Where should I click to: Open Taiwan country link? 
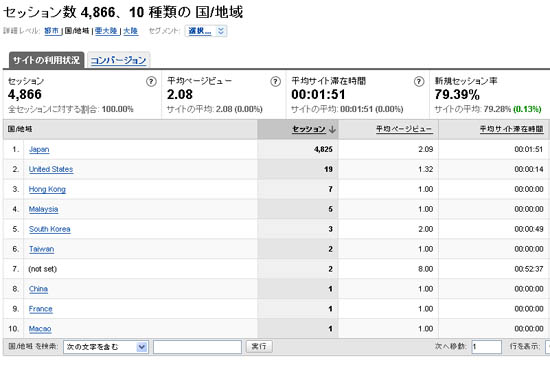click(41, 249)
